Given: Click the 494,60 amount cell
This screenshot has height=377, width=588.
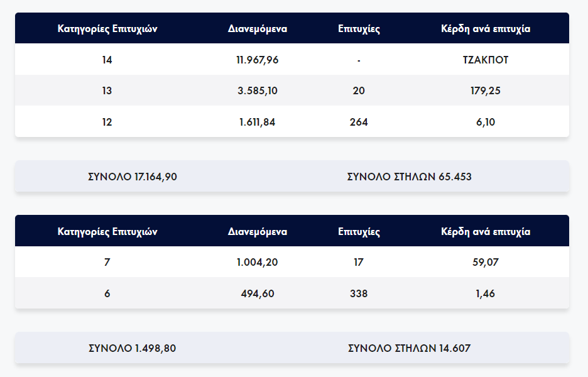Looking at the screenshot, I should point(258,293).
